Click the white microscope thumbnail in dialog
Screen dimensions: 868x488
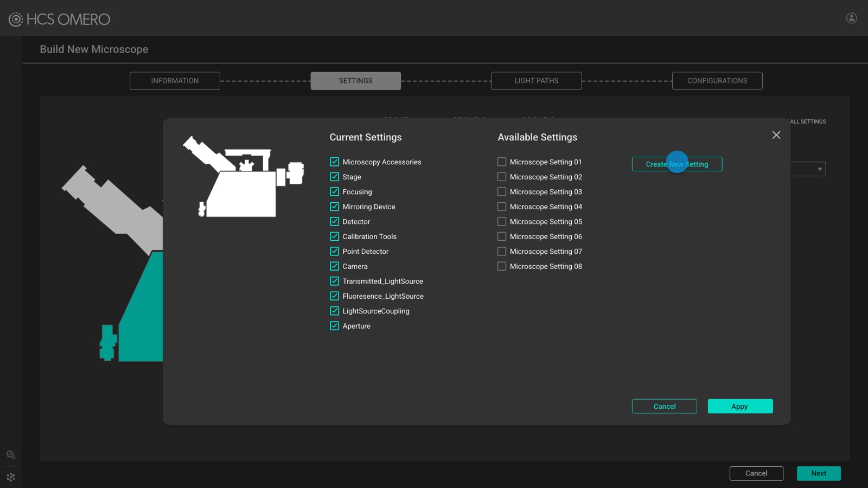(244, 177)
